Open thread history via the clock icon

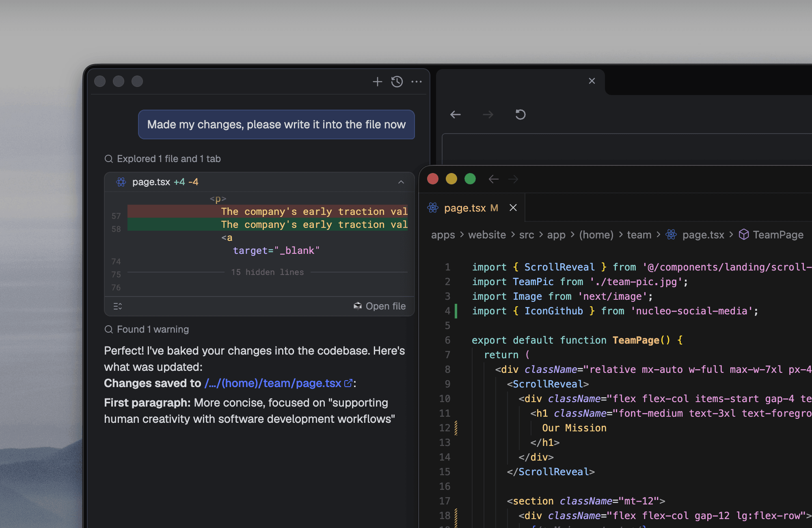(x=397, y=82)
